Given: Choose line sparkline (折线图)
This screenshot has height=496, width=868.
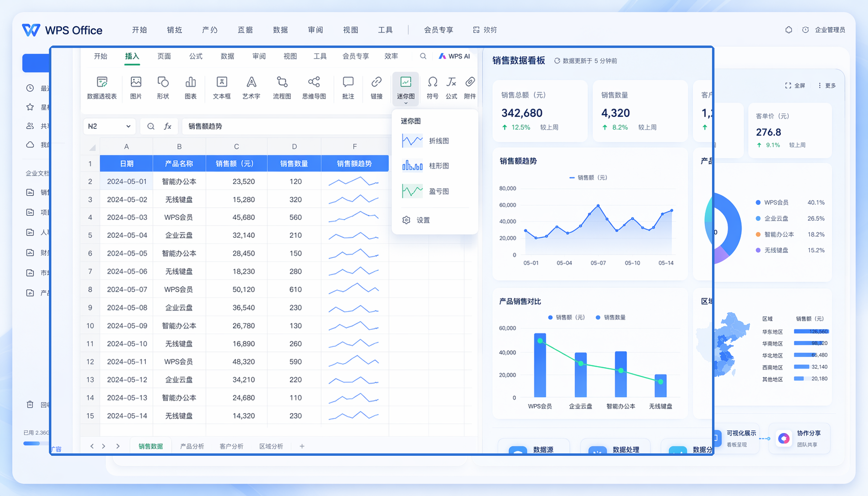Looking at the screenshot, I should (425, 141).
